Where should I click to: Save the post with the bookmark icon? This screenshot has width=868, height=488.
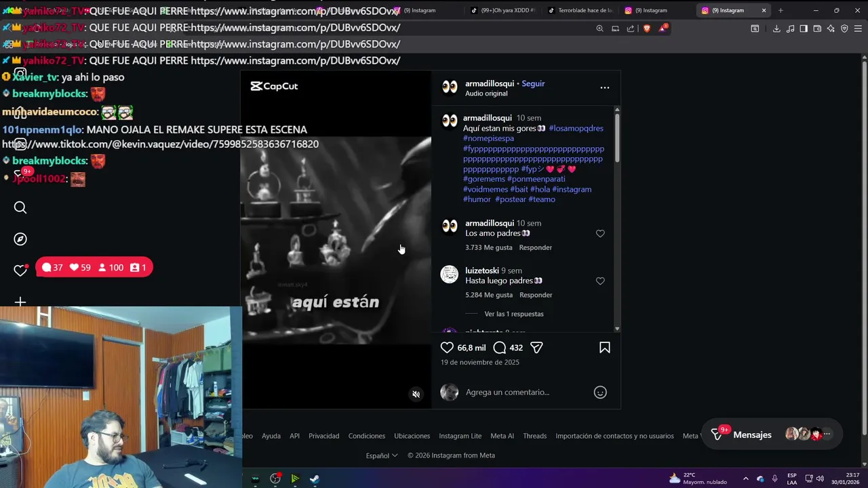tap(605, 348)
